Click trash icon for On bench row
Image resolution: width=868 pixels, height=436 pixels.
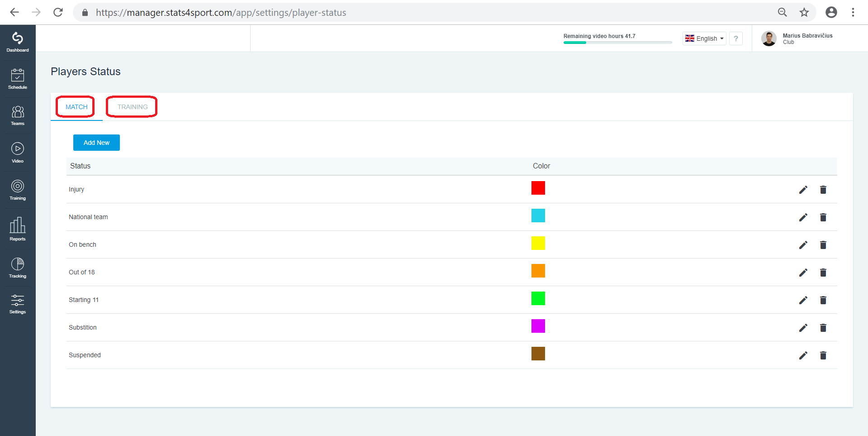tap(823, 245)
